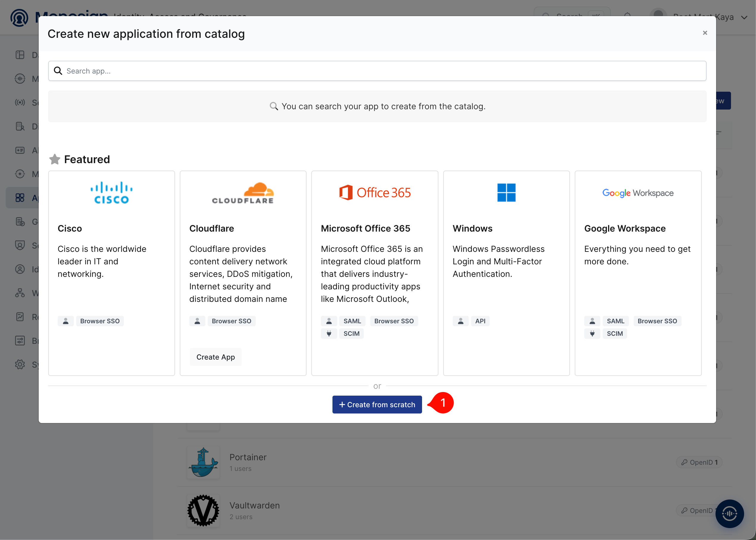Click the Browser SSO tag on Cisco card
Screen dimensions: 756x540
[100, 321]
